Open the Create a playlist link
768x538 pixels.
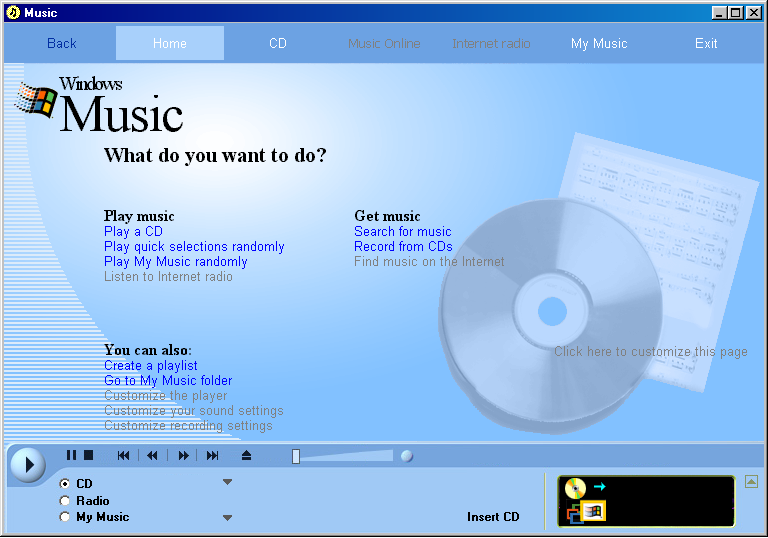(x=151, y=366)
